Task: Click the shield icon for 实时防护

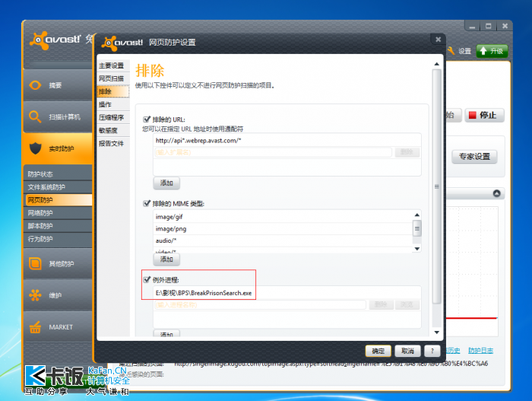Action: pos(35,148)
